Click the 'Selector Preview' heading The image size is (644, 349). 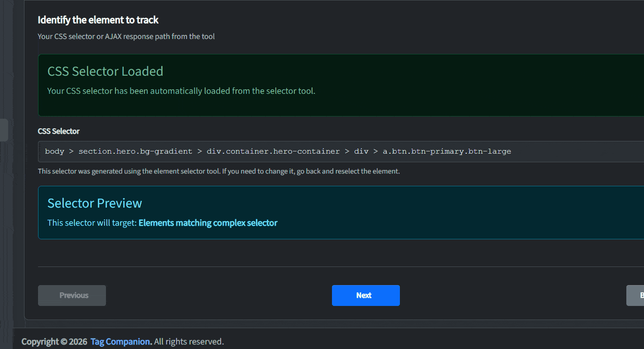(94, 203)
